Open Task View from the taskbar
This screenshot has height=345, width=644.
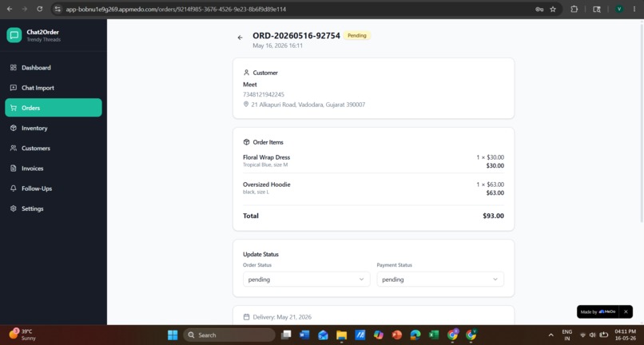coord(286,335)
